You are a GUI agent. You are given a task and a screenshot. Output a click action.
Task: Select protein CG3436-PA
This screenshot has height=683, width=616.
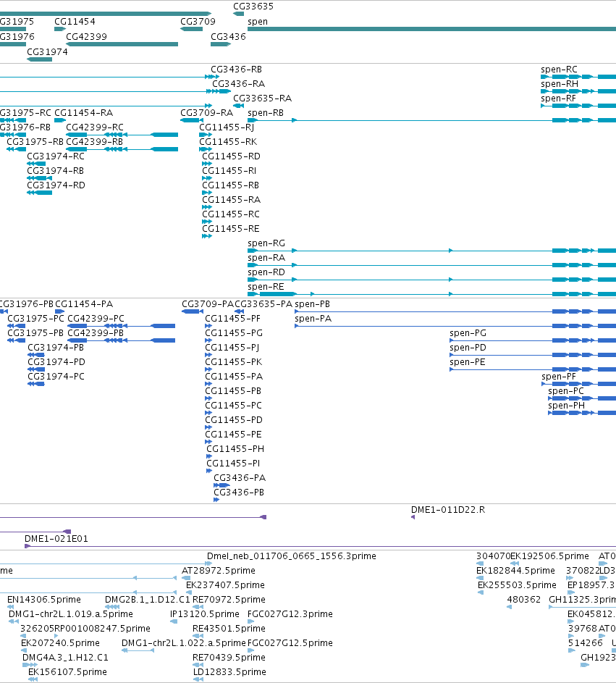click(240, 478)
